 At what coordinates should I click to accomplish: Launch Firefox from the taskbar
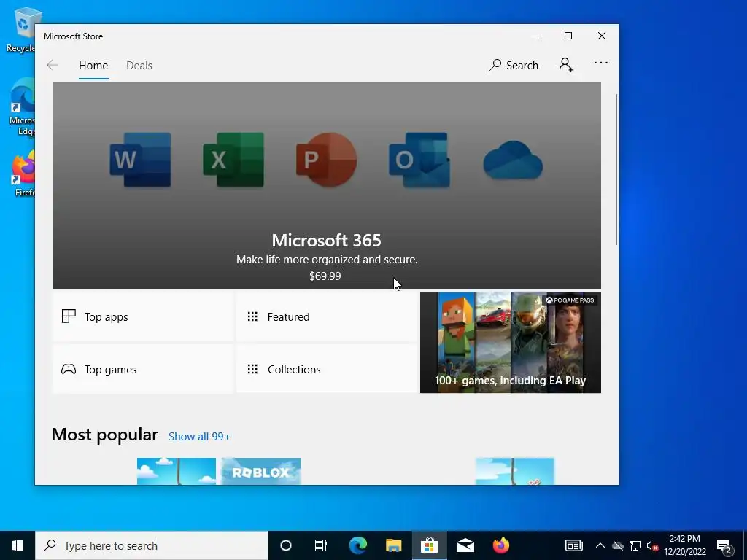500,545
